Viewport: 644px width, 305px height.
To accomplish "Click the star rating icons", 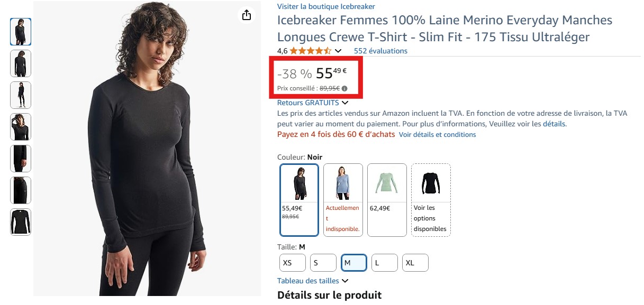I will click(x=311, y=51).
